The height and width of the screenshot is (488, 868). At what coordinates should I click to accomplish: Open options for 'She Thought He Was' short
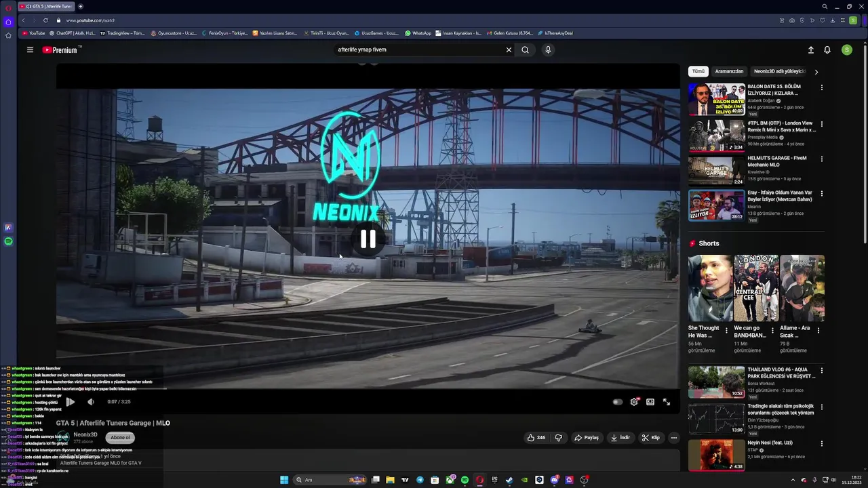tap(726, 331)
